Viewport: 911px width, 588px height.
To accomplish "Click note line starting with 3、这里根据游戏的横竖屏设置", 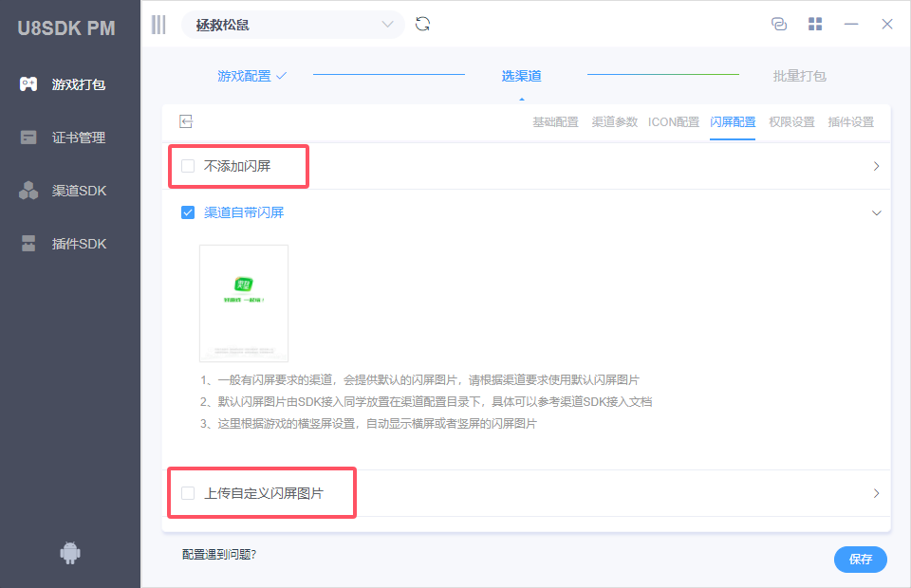I will tap(368, 424).
